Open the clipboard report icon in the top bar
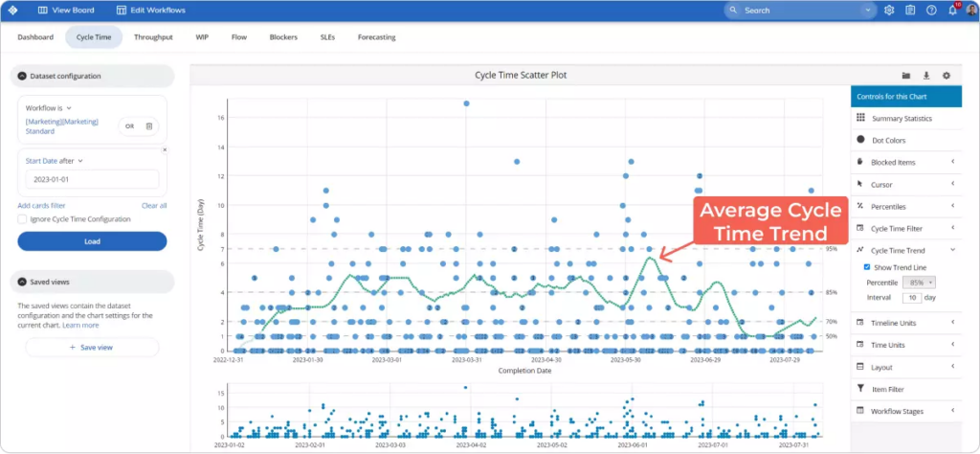 [910, 10]
